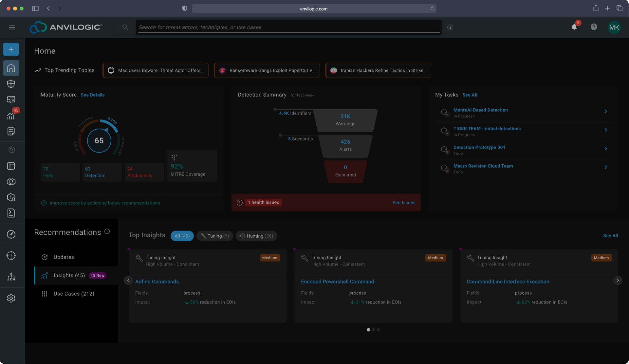Expand the MonteAI Based Detection task chevron

point(605,111)
